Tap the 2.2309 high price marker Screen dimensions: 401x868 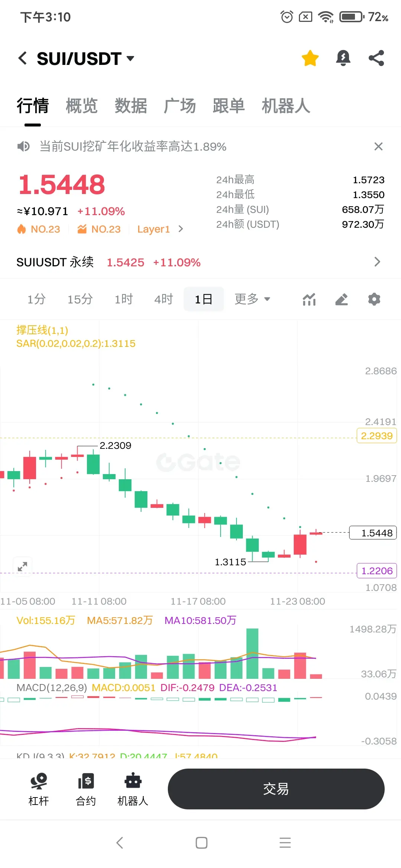(x=115, y=445)
